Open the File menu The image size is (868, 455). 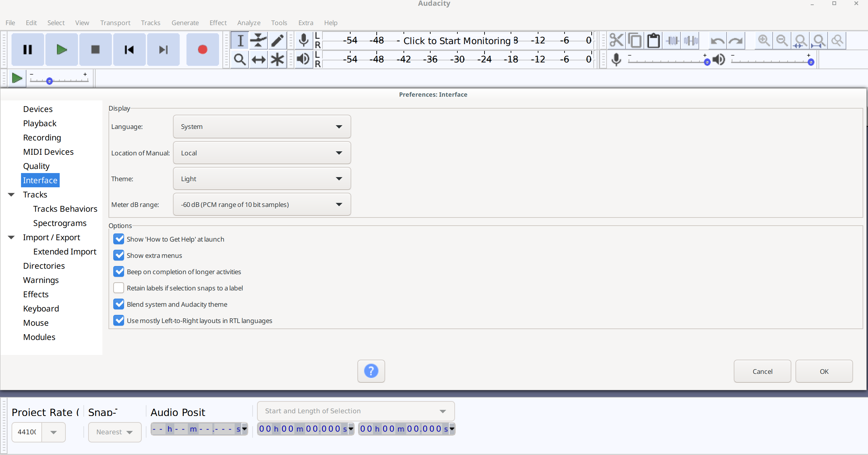click(x=10, y=23)
